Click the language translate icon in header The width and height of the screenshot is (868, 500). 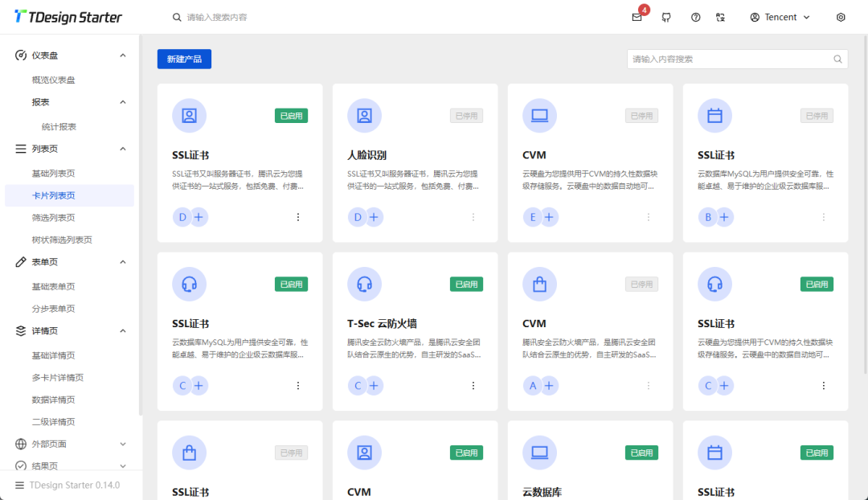[x=720, y=17]
